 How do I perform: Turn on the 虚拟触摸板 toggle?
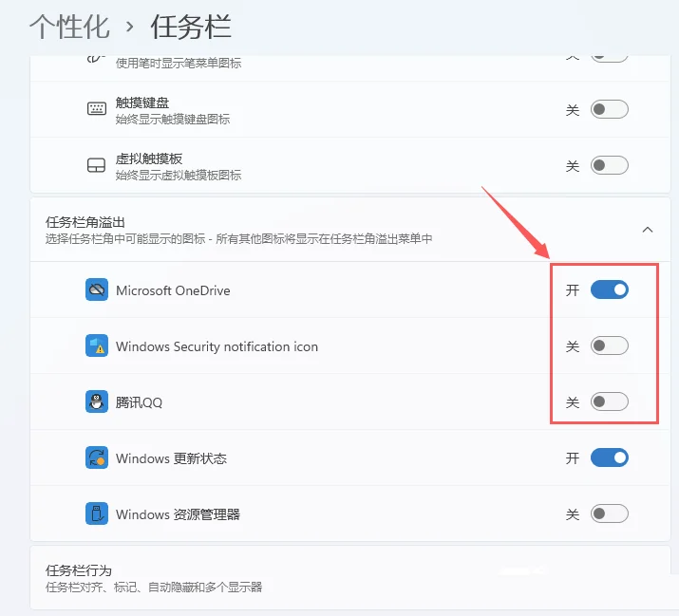pyautogui.click(x=609, y=166)
